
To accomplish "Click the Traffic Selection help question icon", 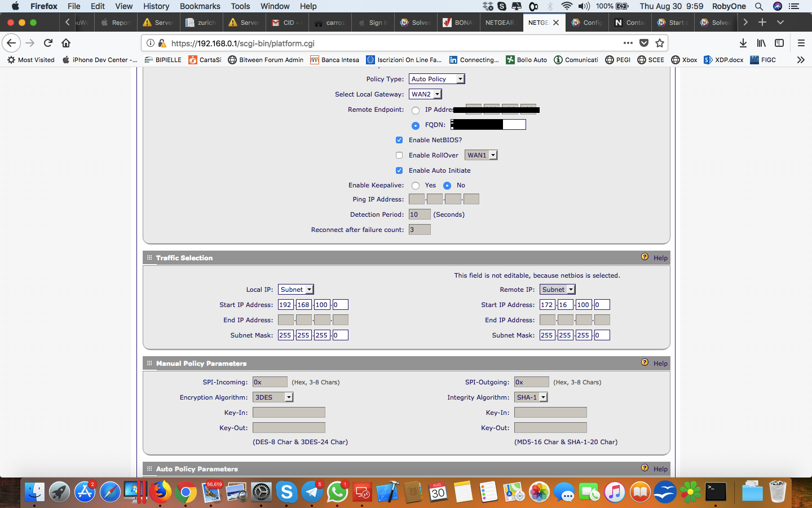I will click(x=645, y=257).
